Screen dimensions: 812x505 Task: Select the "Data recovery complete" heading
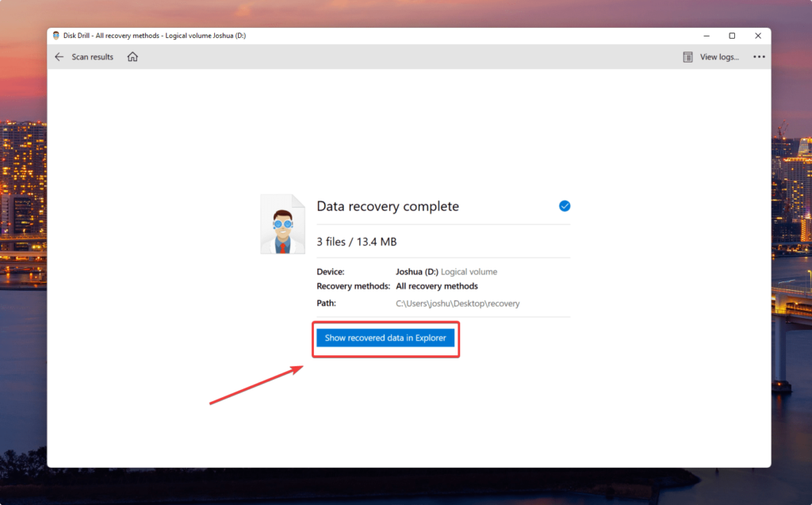[388, 206]
